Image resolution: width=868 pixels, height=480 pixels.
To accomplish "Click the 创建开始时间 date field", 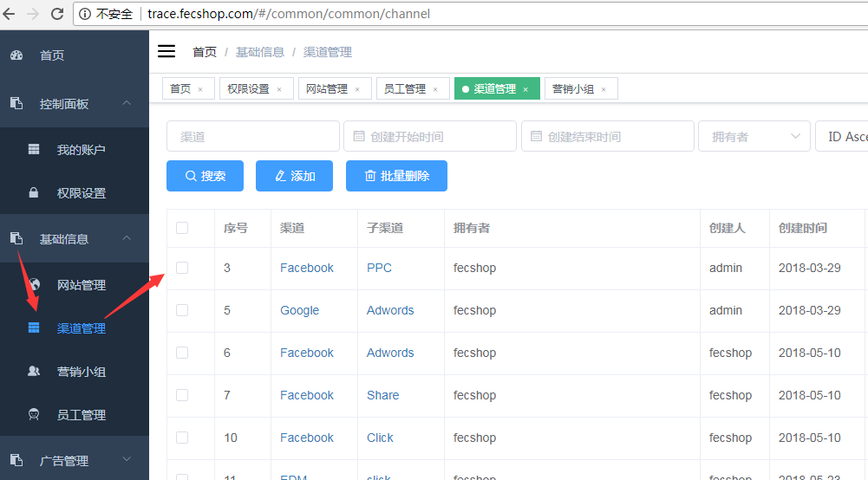I will pos(430,136).
